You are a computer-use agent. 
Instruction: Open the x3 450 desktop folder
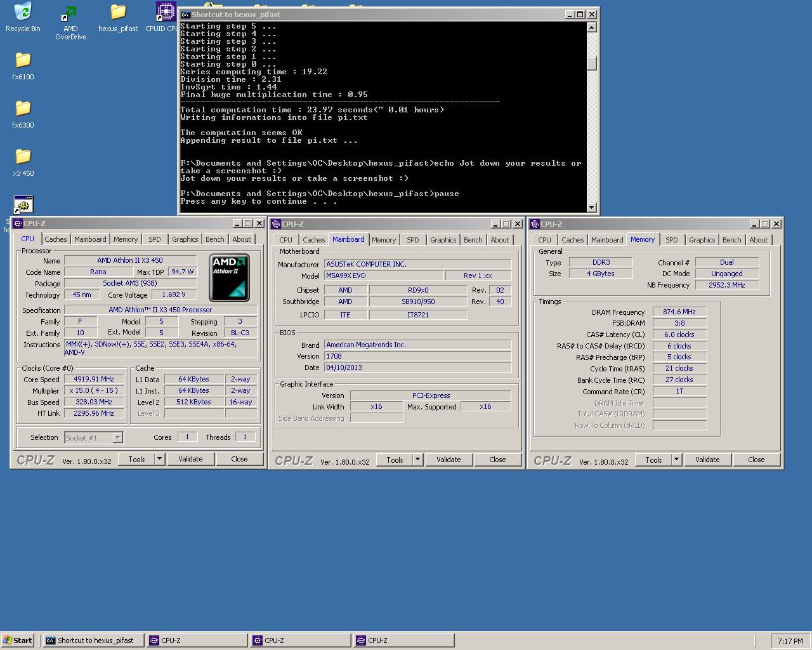point(23,162)
